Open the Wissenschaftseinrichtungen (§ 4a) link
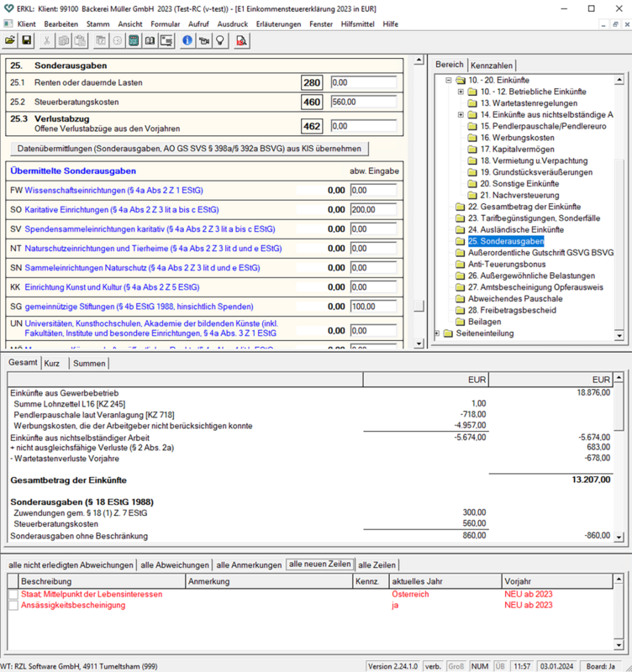Screen dimensions: 632x672 pyautogui.click(x=113, y=190)
